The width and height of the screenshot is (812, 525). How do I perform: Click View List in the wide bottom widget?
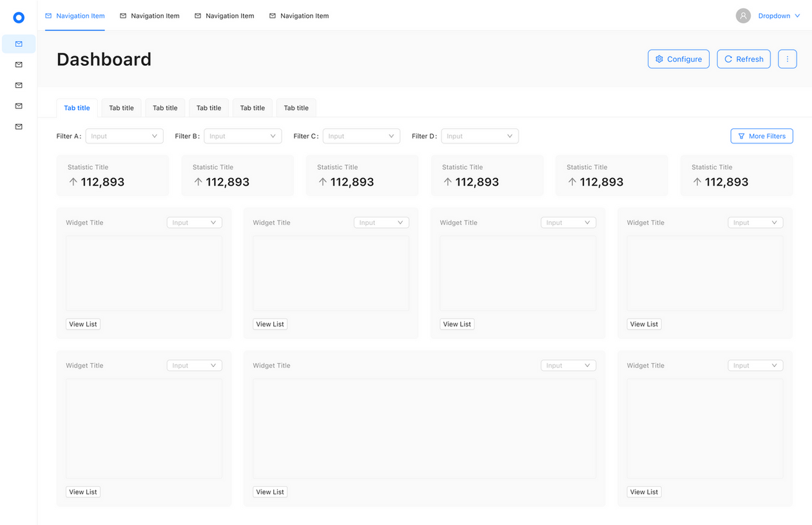point(270,491)
